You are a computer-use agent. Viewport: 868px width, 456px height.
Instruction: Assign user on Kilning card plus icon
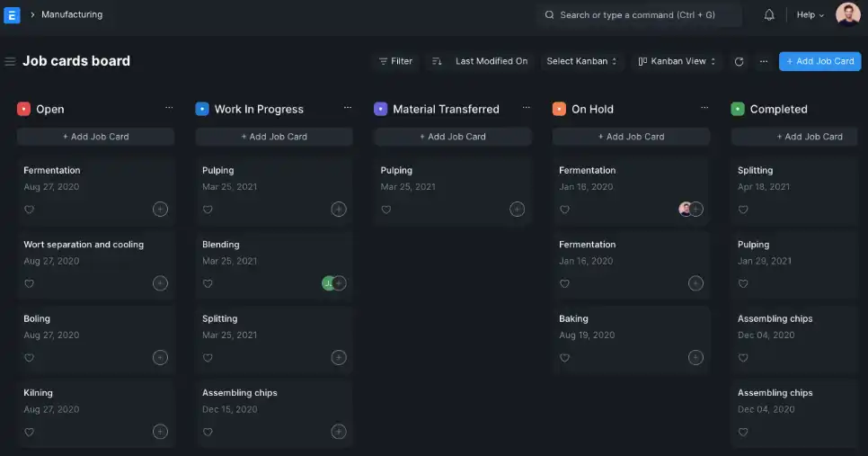[x=160, y=431]
